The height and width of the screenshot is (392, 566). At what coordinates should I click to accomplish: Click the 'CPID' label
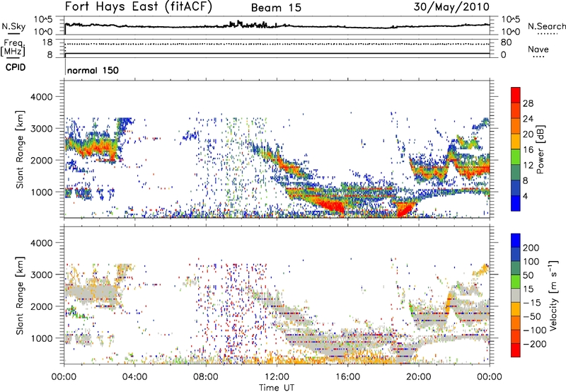16,67
